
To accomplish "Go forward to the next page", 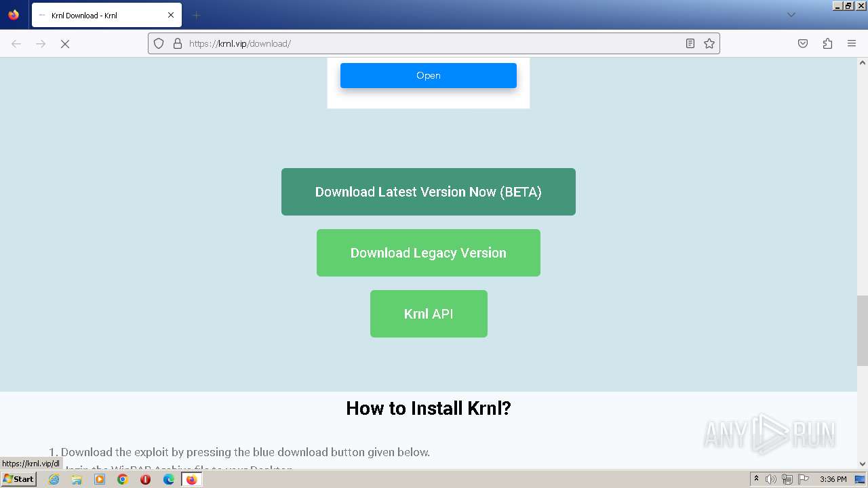I will (41, 43).
